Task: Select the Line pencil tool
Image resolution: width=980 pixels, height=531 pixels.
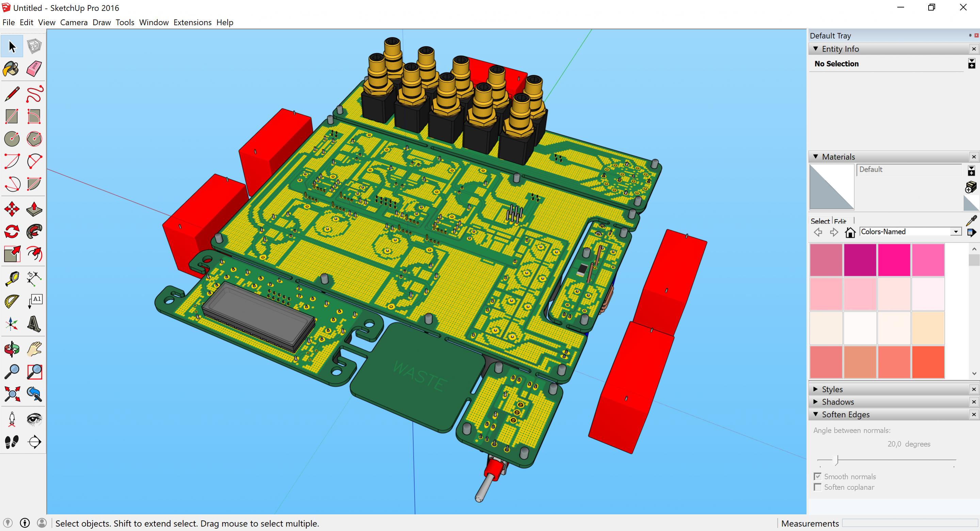Action: coord(12,94)
